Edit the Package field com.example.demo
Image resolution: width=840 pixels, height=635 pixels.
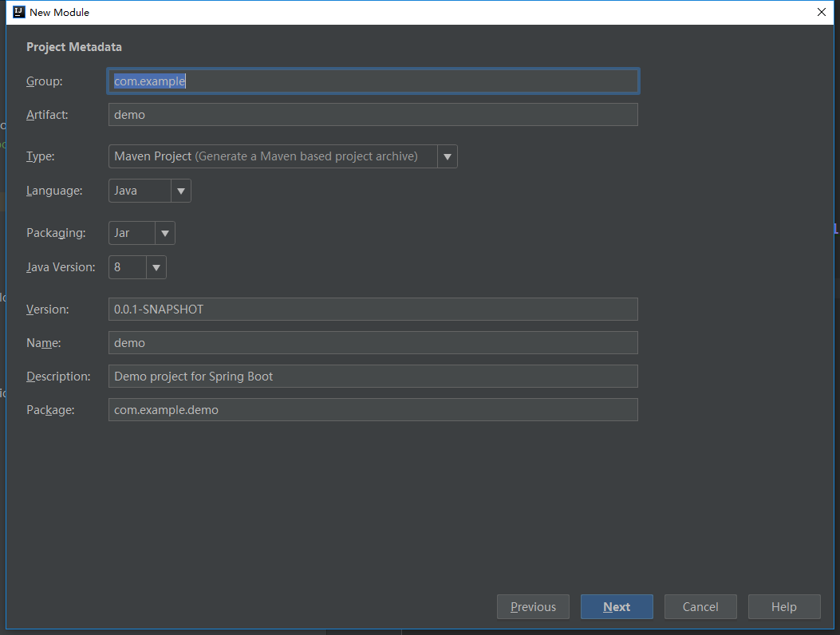[x=373, y=410]
